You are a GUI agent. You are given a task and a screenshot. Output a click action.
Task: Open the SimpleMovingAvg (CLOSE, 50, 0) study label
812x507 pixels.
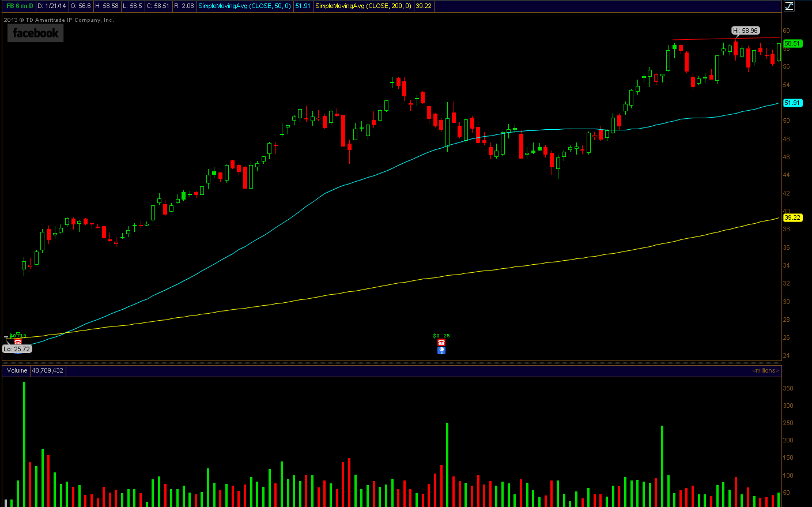click(x=244, y=6)
